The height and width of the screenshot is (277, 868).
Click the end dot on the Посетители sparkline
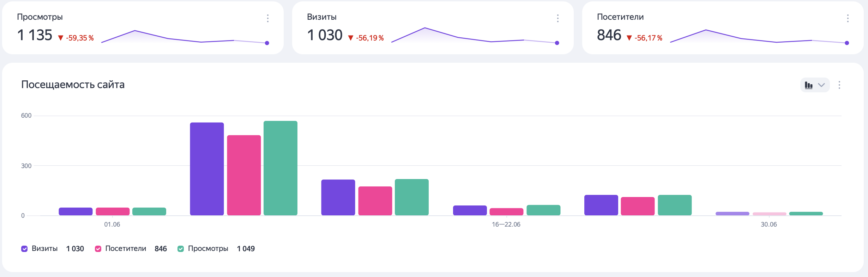(847, 43)
